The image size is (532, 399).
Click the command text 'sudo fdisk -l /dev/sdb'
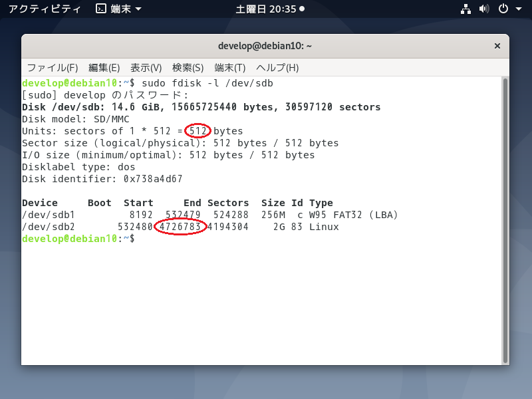207,83
